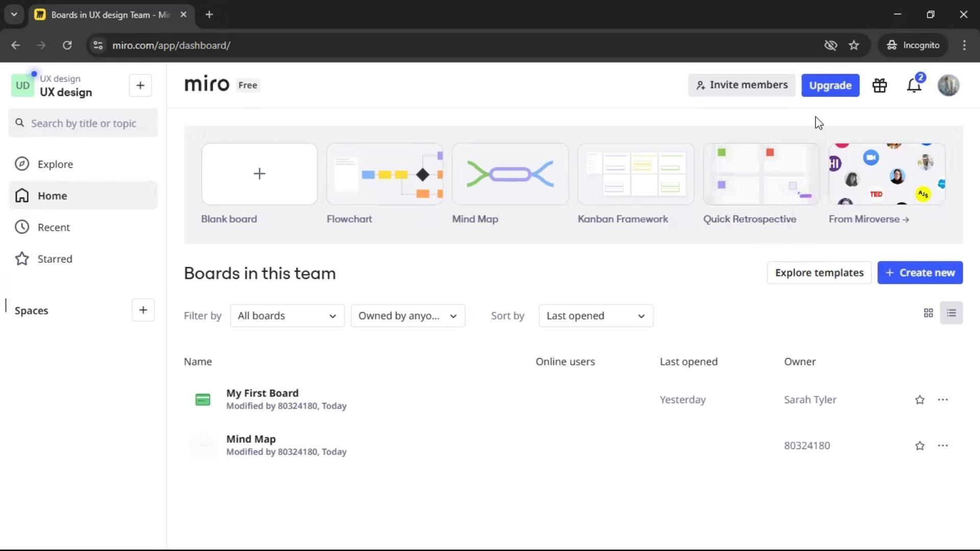Go to Explore in the sidebar

[x=55, y=164]
